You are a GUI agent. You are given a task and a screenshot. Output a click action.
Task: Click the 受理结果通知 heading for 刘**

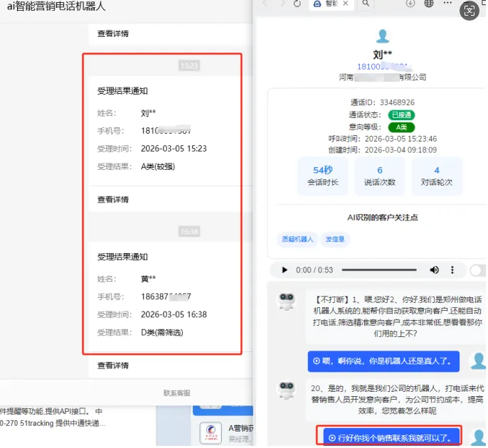(x=122, y=91)
